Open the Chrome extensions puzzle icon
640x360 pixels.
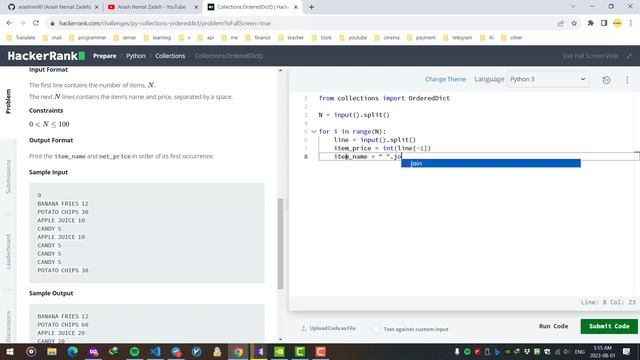point(591,23)
